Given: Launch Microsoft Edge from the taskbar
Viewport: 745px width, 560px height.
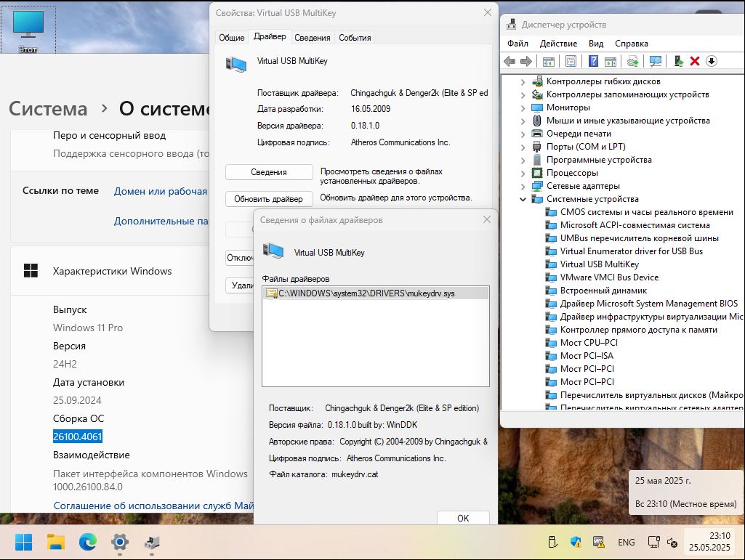Looking at the screenshot, I should coord(87,542).
